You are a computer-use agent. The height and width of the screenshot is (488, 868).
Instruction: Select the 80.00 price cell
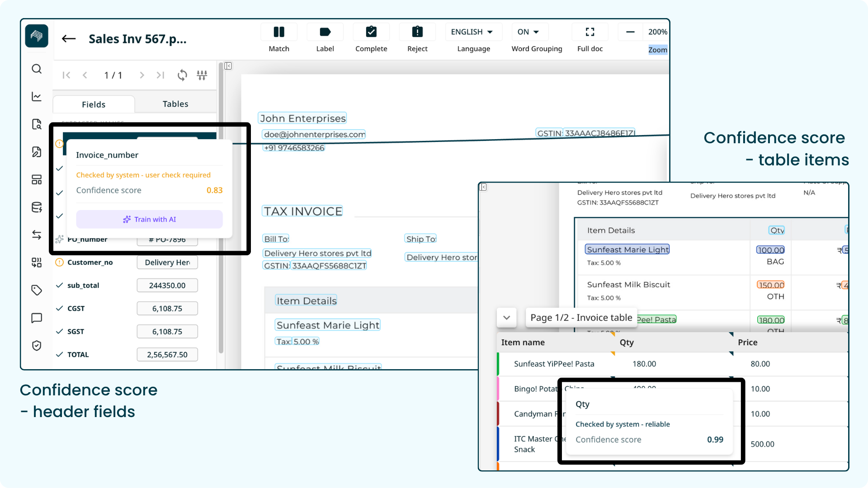point(760,364)
